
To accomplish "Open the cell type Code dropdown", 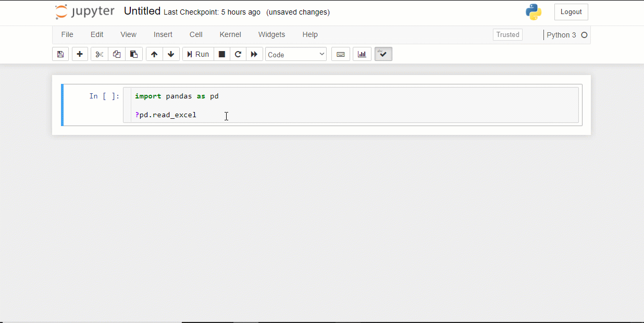I will click(296, 54).
